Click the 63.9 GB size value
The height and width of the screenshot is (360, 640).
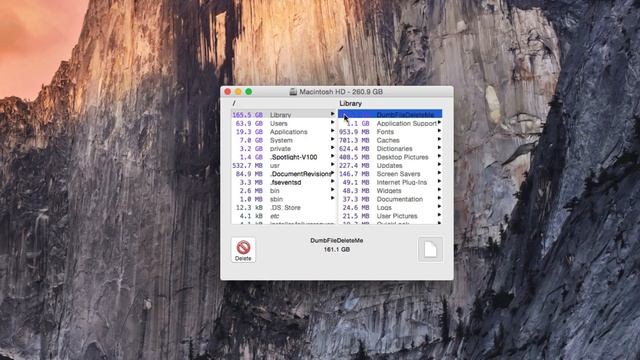coord(249,123)
